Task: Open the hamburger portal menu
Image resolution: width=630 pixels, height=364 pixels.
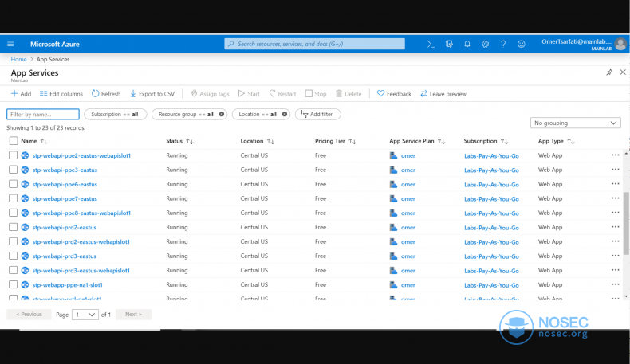Action: click(11, 44)
